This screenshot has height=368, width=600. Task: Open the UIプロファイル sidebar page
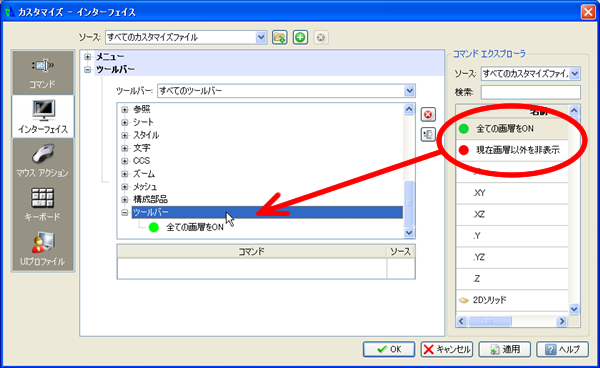[x=42, y=249]
